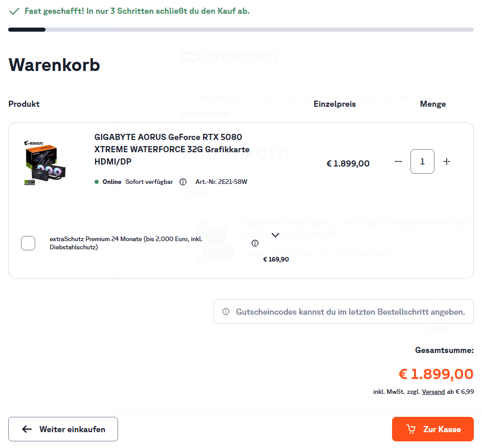This screenshot has width=482, height=448.
Task: Click the quantity input field showing 1
Action: (x=422, y=161)
